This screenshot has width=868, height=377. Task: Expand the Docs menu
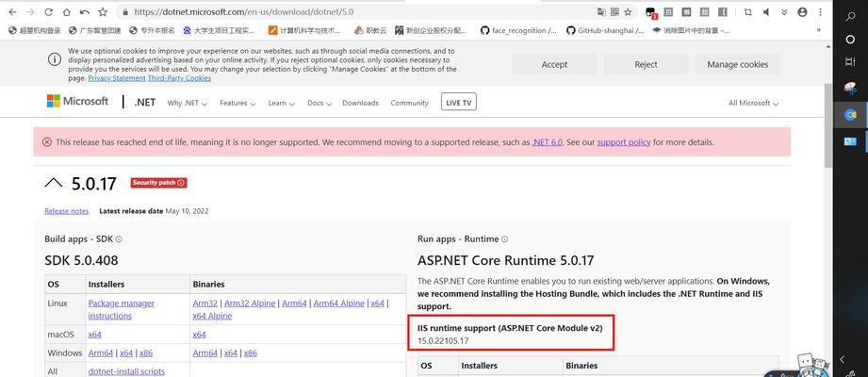coord(319,103)
